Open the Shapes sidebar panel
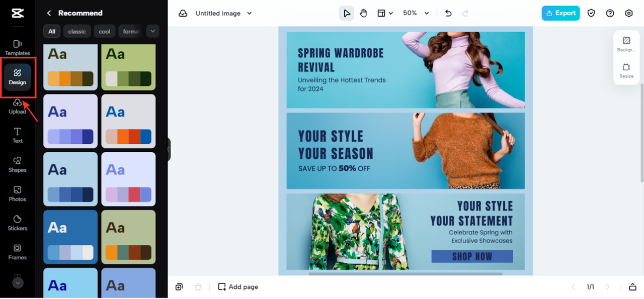 coord(18,164)
